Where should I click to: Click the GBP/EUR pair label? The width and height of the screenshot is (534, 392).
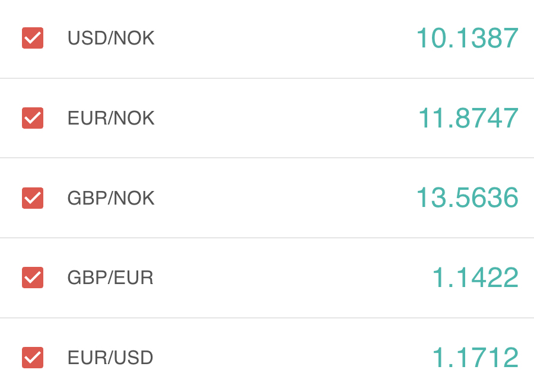pos(110,278)
